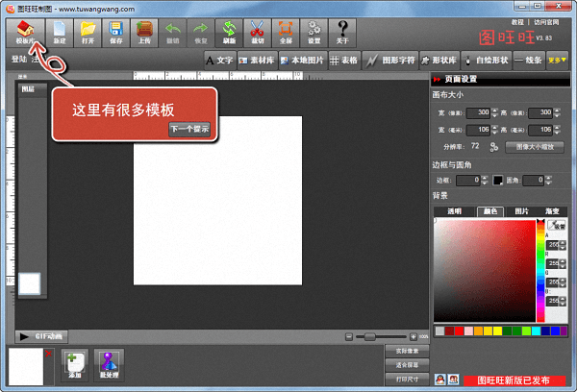Click the 下一个提示 button
The image size is (577, 392).
coord(189,128)
